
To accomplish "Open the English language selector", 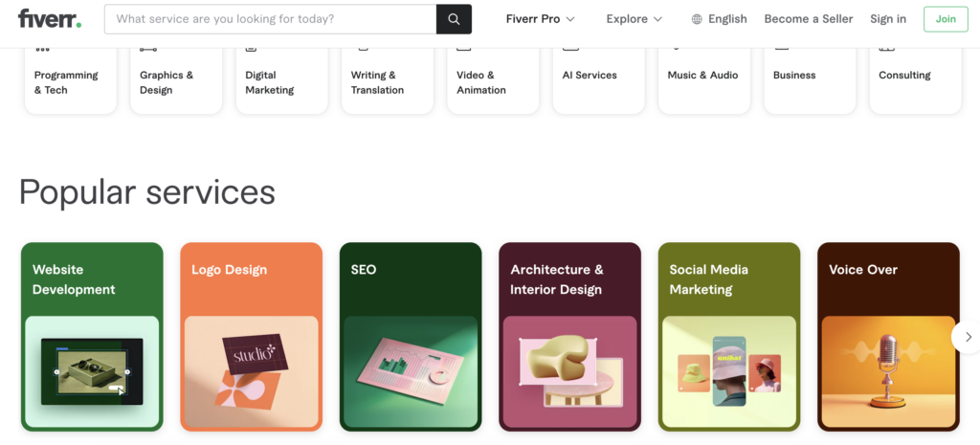I will 727,19.
